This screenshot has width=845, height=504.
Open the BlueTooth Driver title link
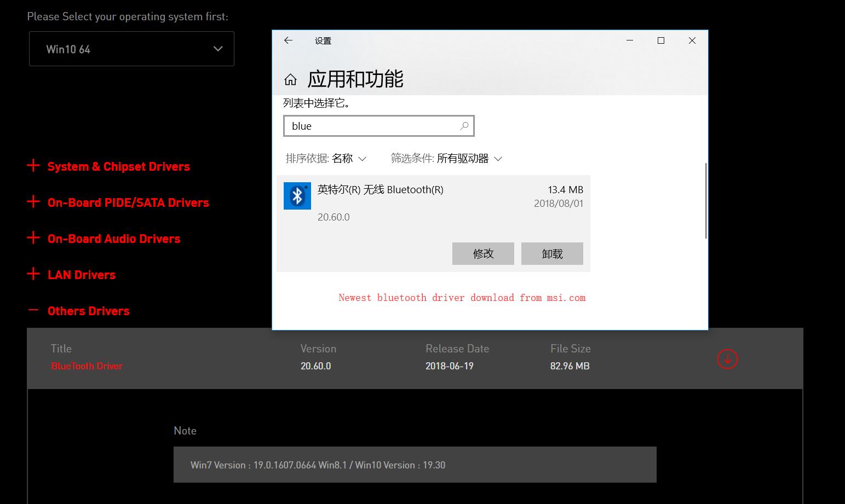(x=87, y=366)
